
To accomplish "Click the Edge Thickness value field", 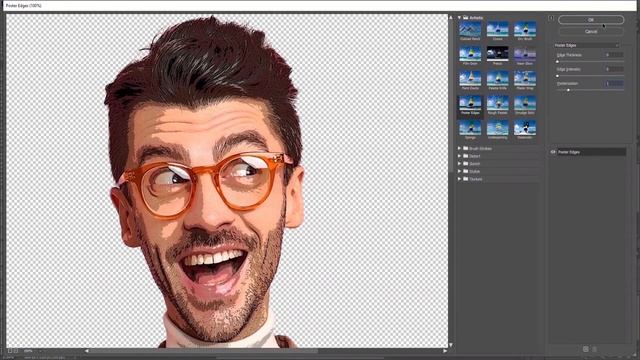I will [614, 55].
